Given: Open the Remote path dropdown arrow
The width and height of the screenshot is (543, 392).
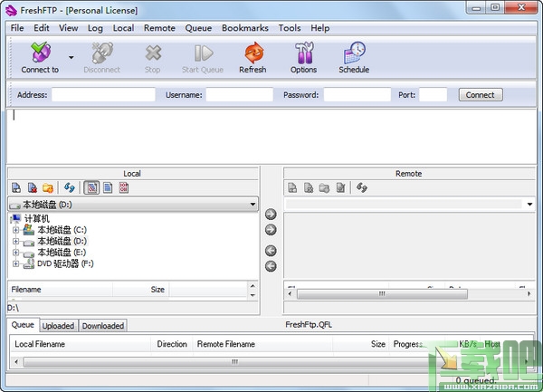Looking at the screenshot, I should (529, 205).
